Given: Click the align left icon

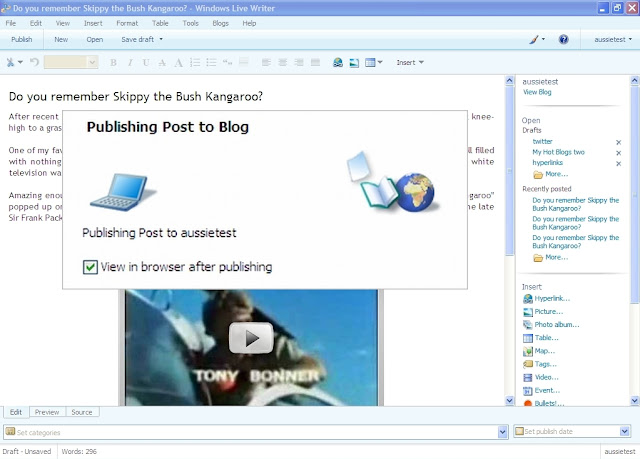Looking at the screenshot, I should click(x=266, y=62).
